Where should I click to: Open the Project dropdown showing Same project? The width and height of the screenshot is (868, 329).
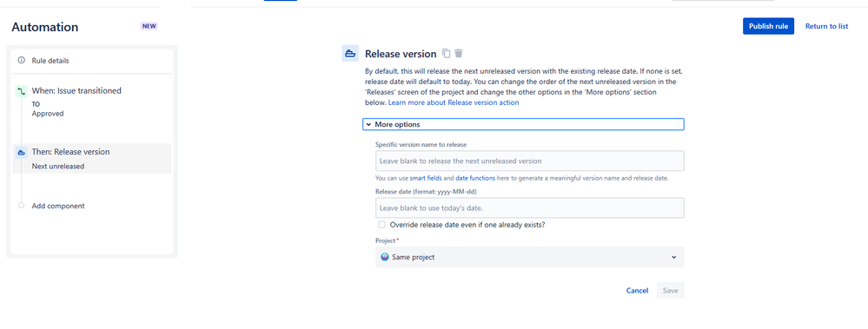(x=529, y=257)
